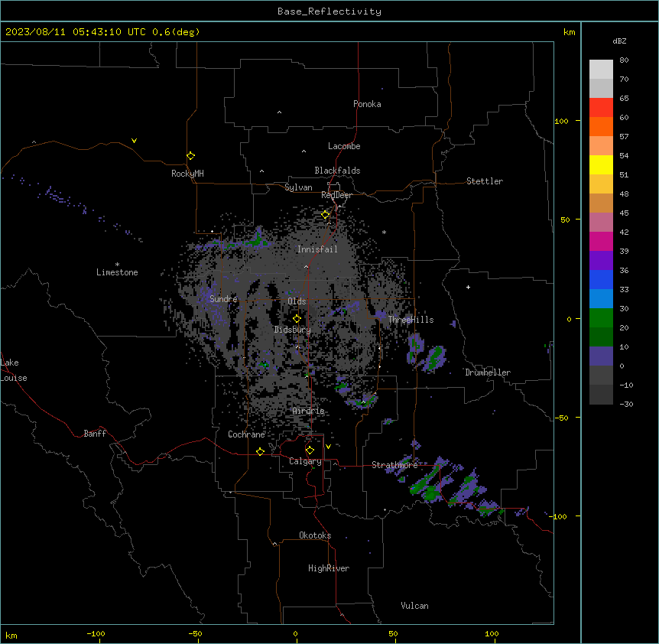Click the RedDeer city label
Image resolution: width=659 pixels, height=644 pixels.
pyautogui.click(x=336, y=195)
